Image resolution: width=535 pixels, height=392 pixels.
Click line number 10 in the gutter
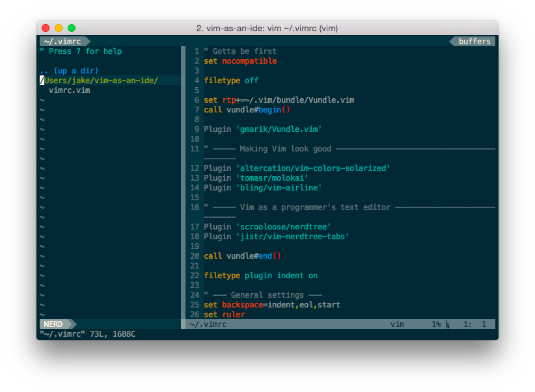click(x=195, y=139)
